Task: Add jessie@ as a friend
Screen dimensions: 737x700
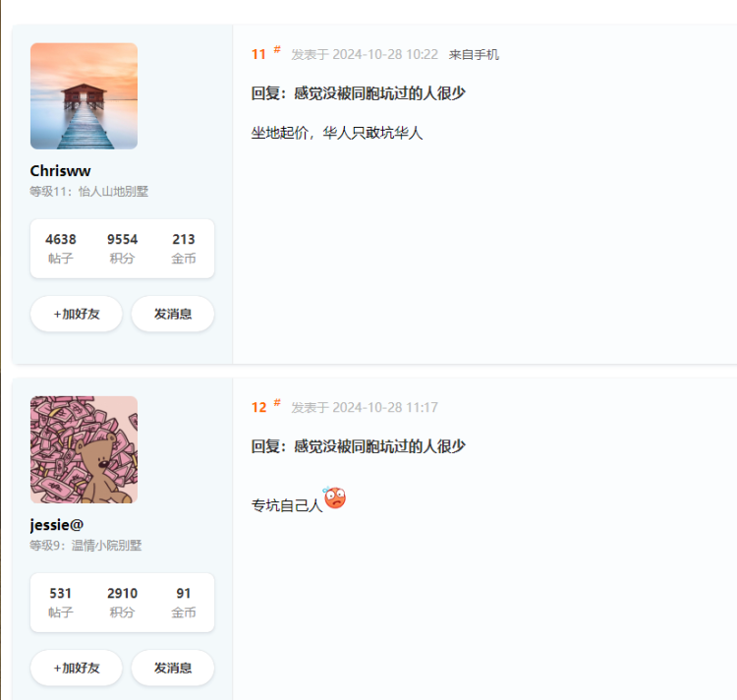Action: point(77,668)
